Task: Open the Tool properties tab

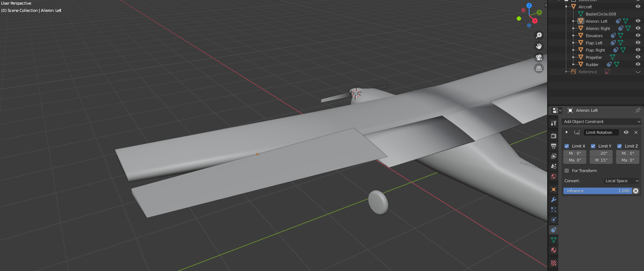Action: click(x=554, y=123)
